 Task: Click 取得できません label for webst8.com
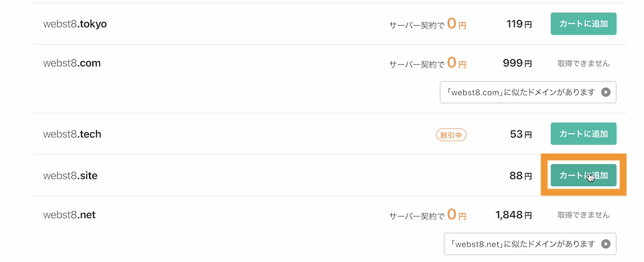(583, 63)
